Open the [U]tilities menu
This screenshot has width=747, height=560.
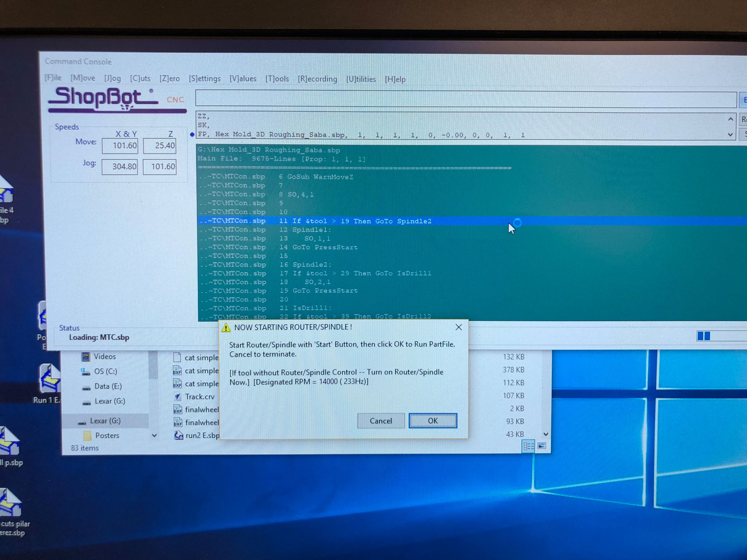[x=361, y=79]
